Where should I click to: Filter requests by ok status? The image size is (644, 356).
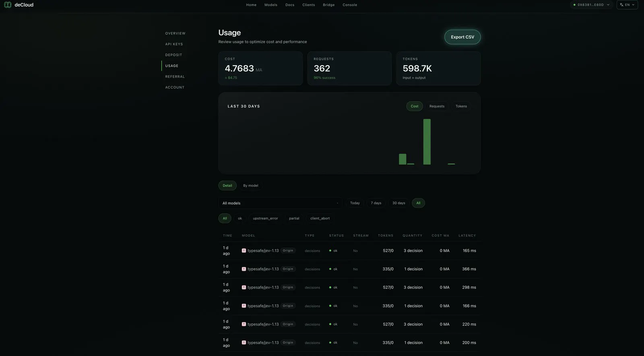point(240,218)
